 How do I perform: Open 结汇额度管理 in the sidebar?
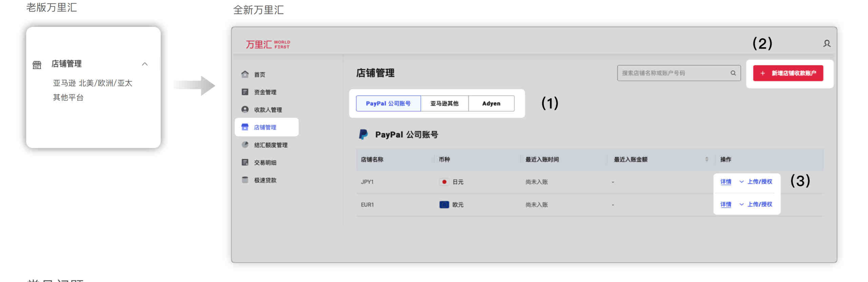pyautogui.click(x=271, y=145)
